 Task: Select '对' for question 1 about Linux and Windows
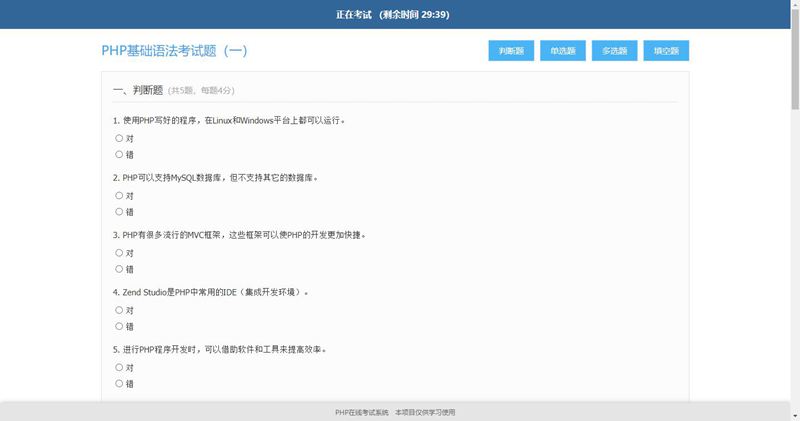(119, 138)
